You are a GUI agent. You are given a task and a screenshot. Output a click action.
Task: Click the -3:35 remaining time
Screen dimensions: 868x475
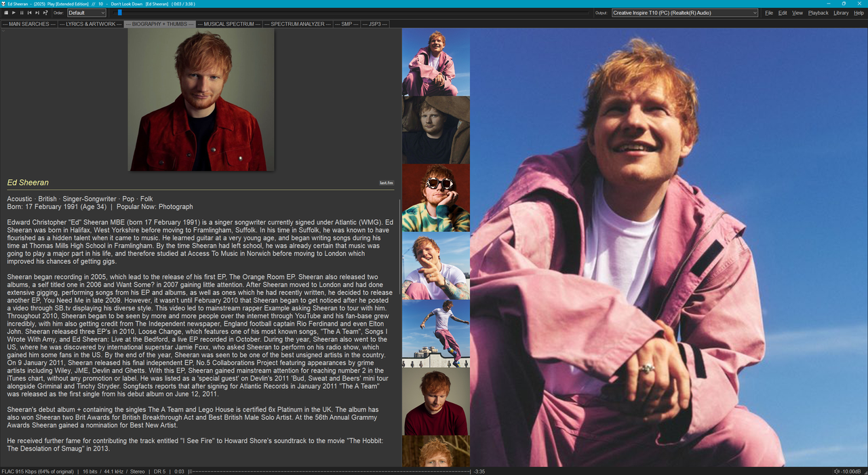(479, 471)
